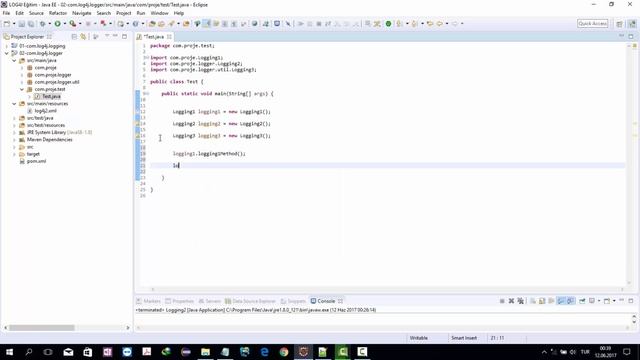The image size is (640, 360).
Task: Maximize the Project Explorer view
Action: pyautogui.click(x=124, y=36)
